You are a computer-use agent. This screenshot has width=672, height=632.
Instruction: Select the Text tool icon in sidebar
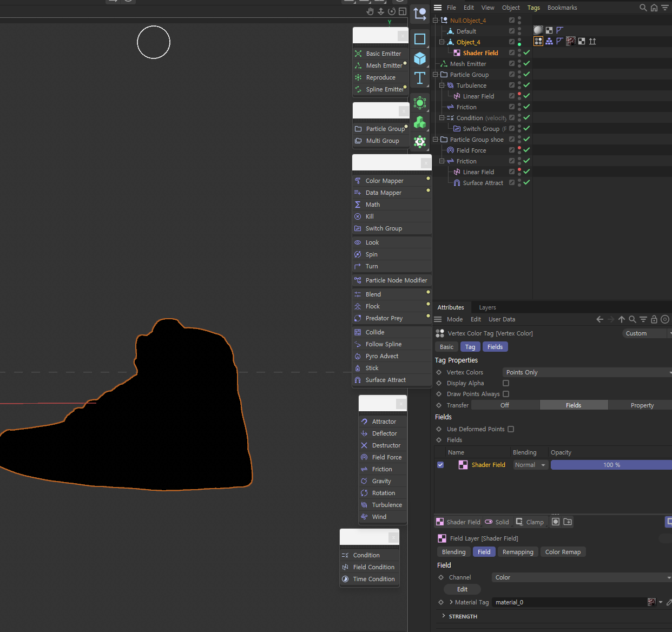coord(420,78)
